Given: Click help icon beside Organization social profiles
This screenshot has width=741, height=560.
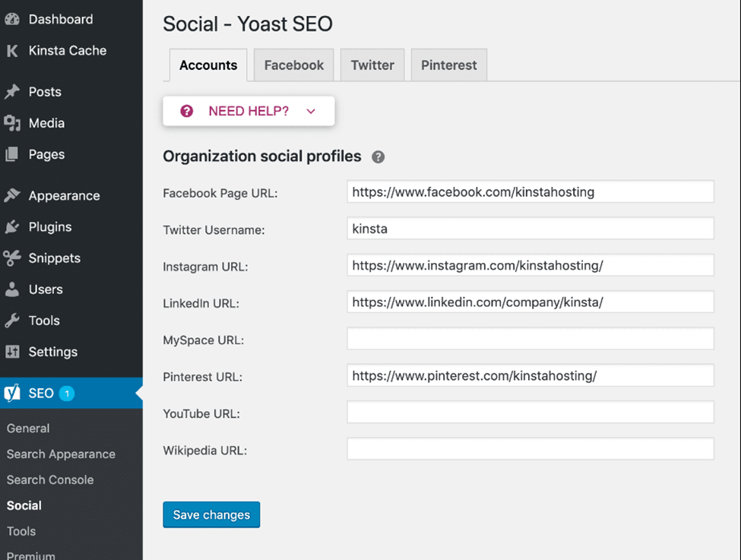Looking at the screenshot, I should [x=378, y=157].
